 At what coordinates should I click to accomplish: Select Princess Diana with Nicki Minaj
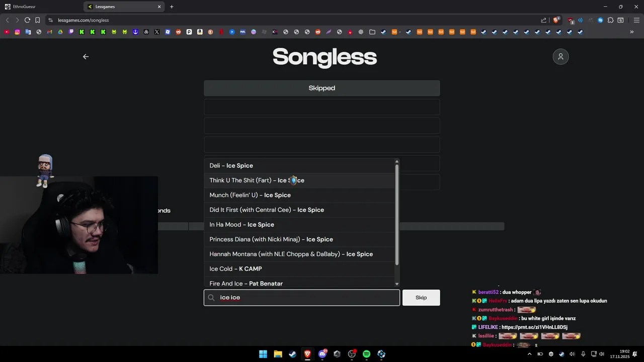coord(299,239)
